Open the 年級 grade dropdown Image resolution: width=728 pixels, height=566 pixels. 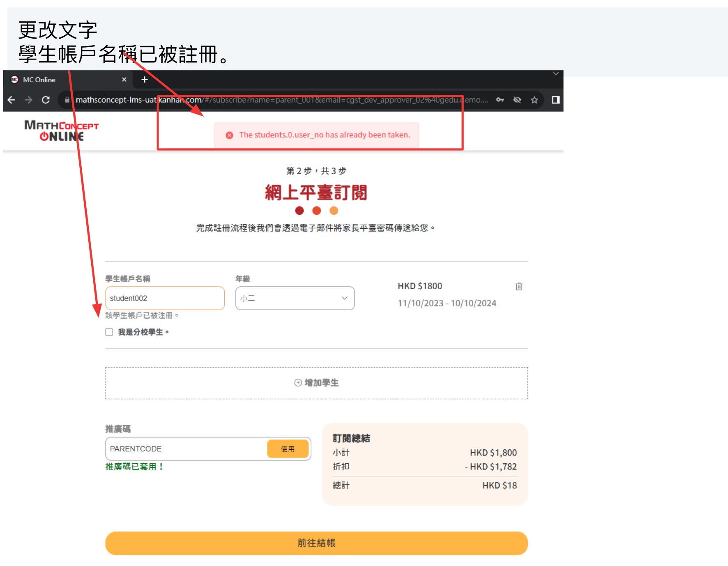[295, 298]
